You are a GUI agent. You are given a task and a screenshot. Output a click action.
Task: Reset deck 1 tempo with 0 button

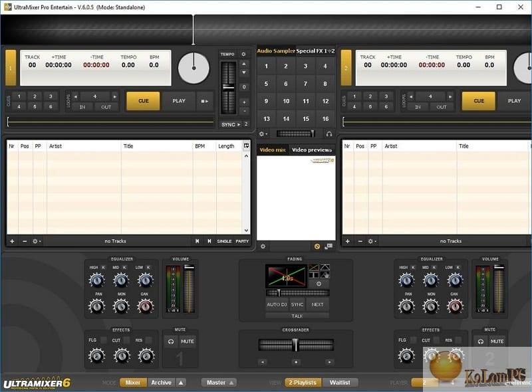244,87
